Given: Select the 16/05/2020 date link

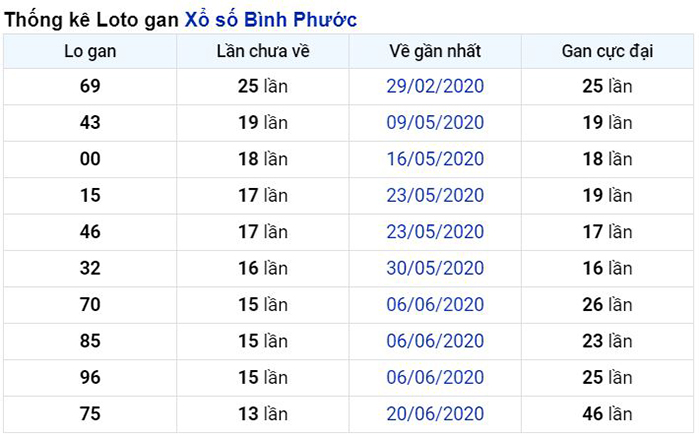Looking at the screenshot, I should click(x=435, y=159).
